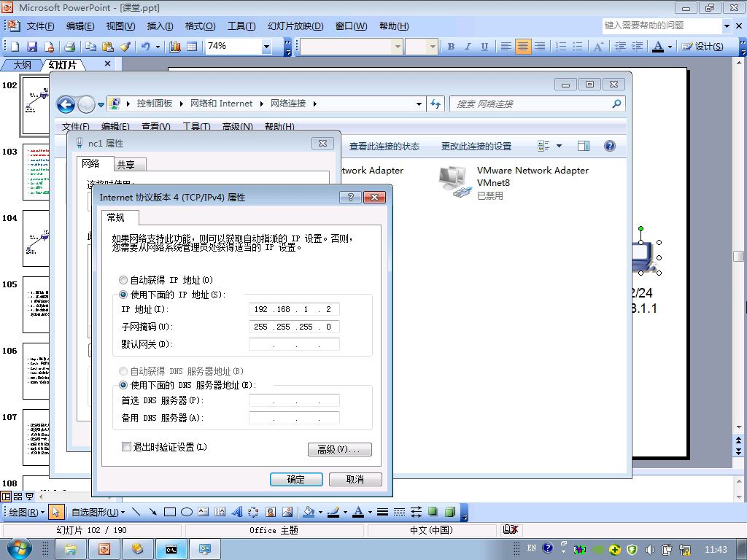
Task: Open the 幻灯片放映(D) menu
Action: [x=295, y=26]
